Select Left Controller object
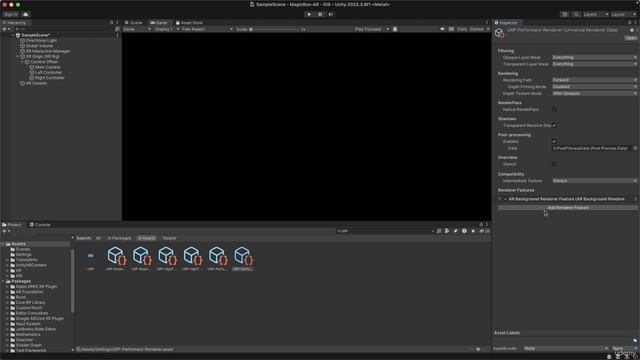The width and height of the screenshot is (640, 360). [48, 72]
